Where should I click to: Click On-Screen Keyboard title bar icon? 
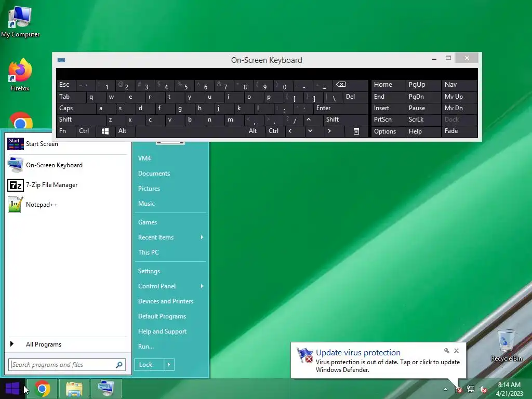coord(61,60)
